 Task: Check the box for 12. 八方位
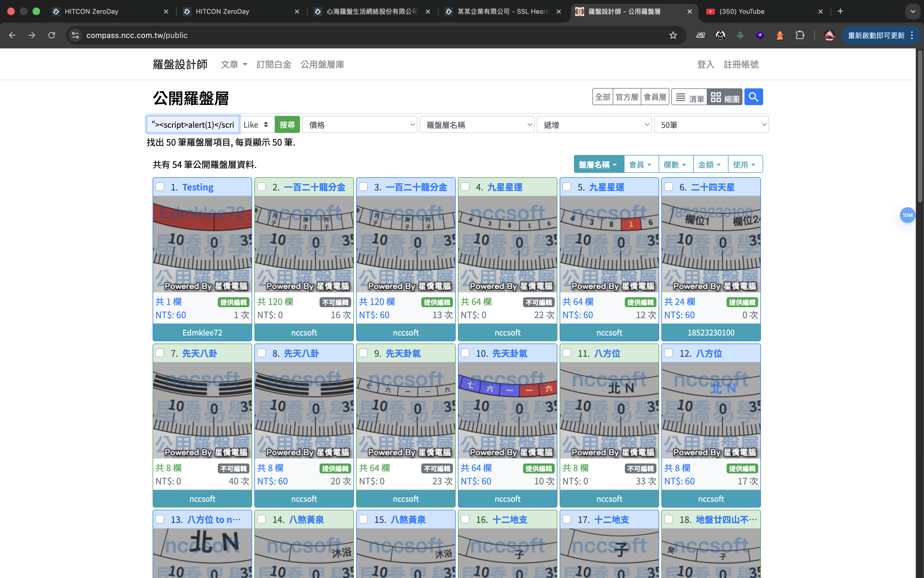tap(669, 353)
